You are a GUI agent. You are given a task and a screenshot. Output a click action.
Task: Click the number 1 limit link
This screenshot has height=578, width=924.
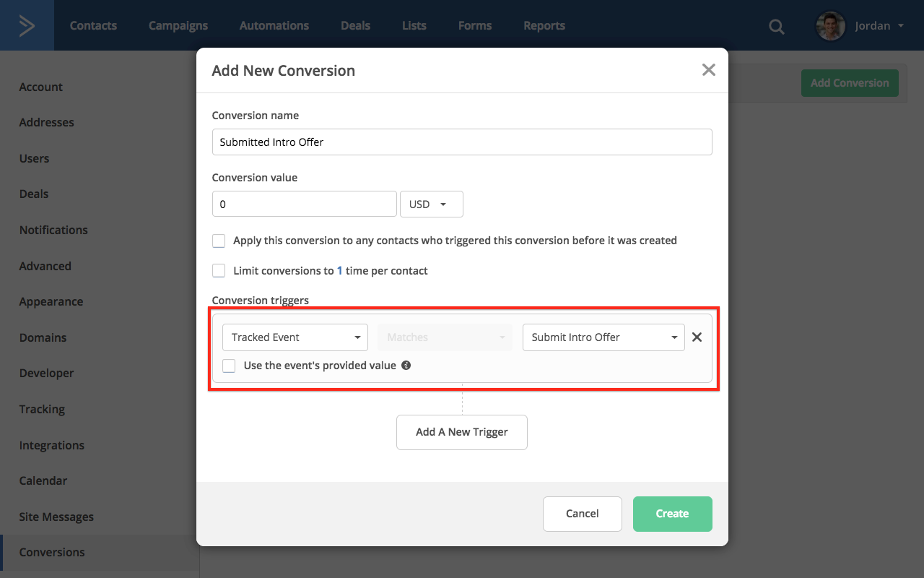tap(340, 271)
